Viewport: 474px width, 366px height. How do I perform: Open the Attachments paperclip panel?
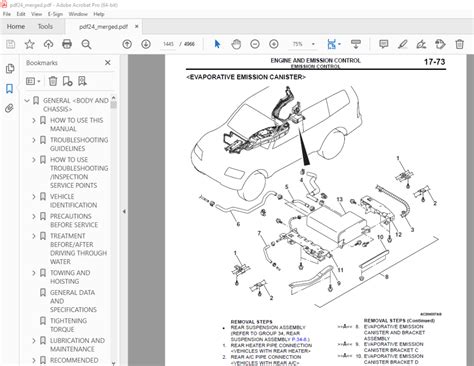pyautogui.click(x=9, y=108)
